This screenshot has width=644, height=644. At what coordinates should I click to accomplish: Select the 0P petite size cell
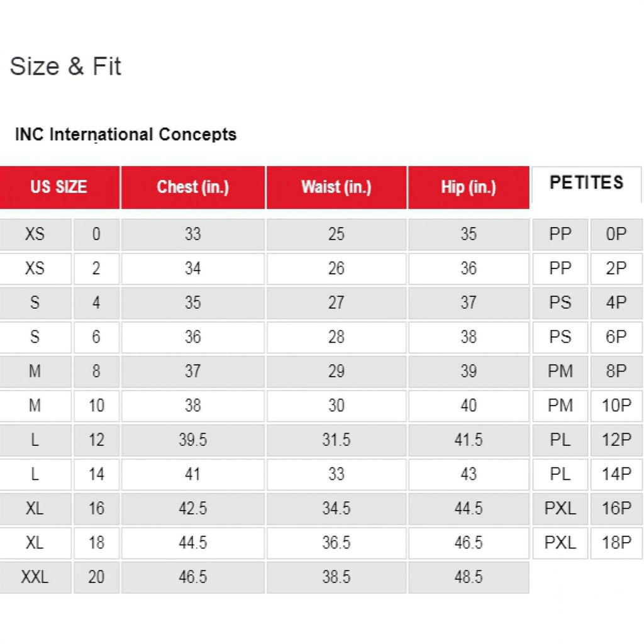616,235
